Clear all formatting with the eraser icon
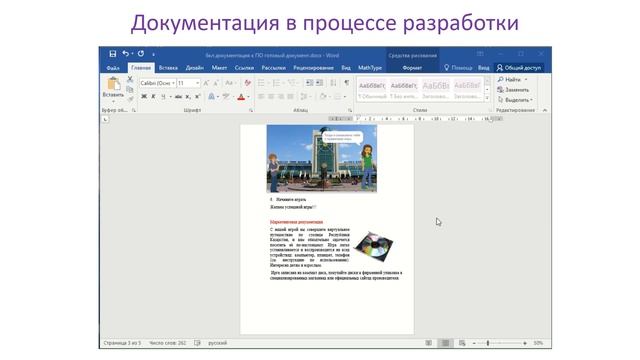 coord(247,83)
